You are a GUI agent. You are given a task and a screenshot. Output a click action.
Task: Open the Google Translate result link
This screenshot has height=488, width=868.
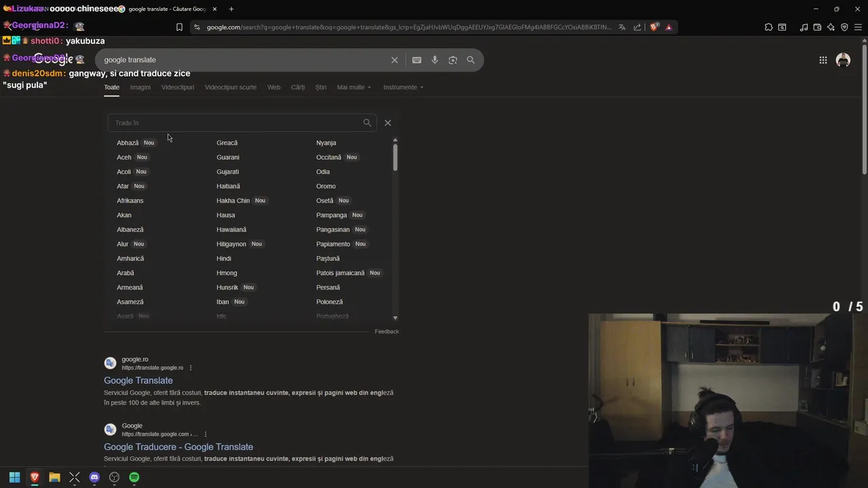(x=138, y=380)
